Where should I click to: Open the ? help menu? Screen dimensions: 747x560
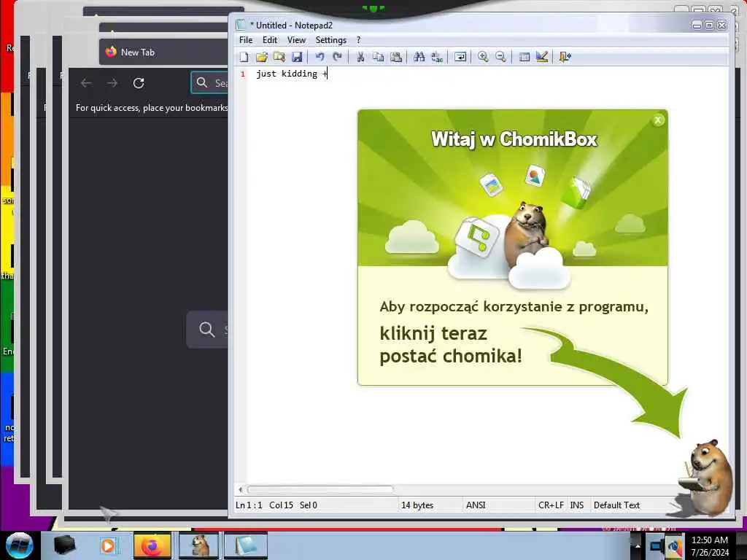[359, 40]
